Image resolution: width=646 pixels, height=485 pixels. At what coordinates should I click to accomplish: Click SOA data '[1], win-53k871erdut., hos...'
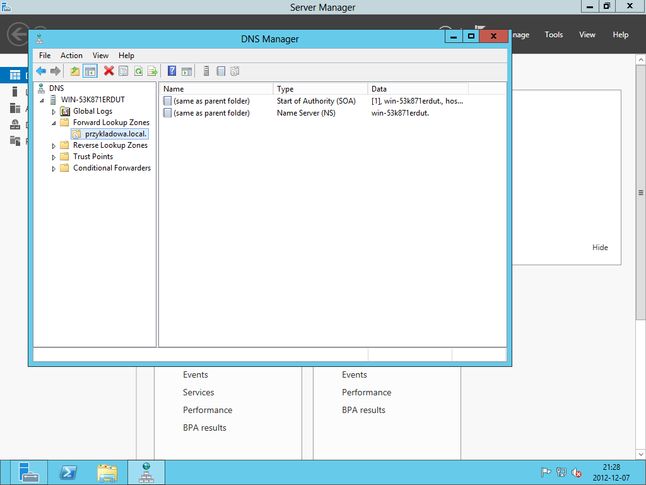(x=417, y=101)
